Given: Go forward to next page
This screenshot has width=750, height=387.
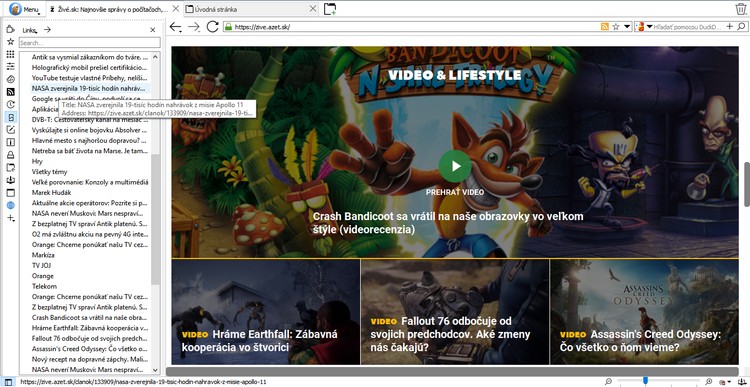Looking at the screenshot, I should pos(194,27).
